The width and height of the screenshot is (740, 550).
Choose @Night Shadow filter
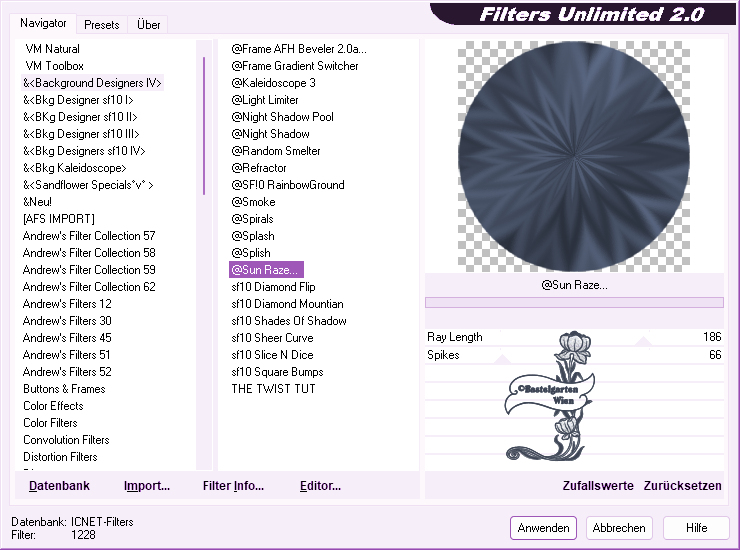pyautogui.click(x=270, y=134)
